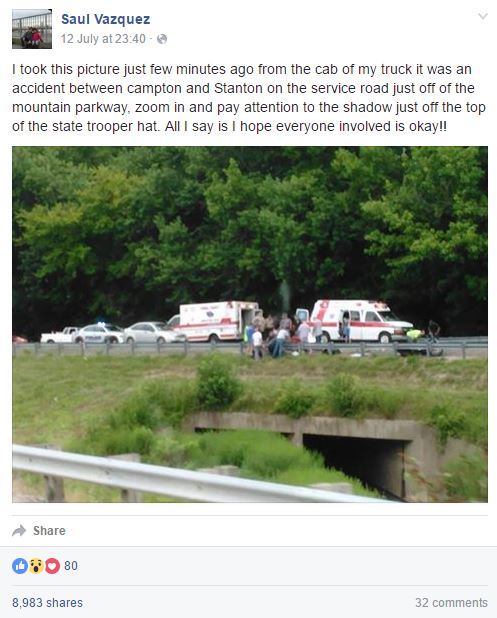Expand the post options chevron menu

483,16
